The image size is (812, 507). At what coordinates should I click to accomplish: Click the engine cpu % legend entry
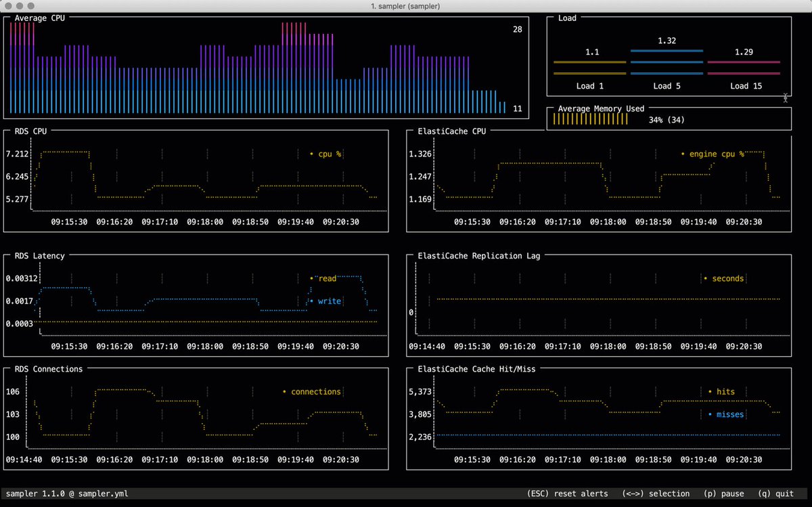pos(713,154)
